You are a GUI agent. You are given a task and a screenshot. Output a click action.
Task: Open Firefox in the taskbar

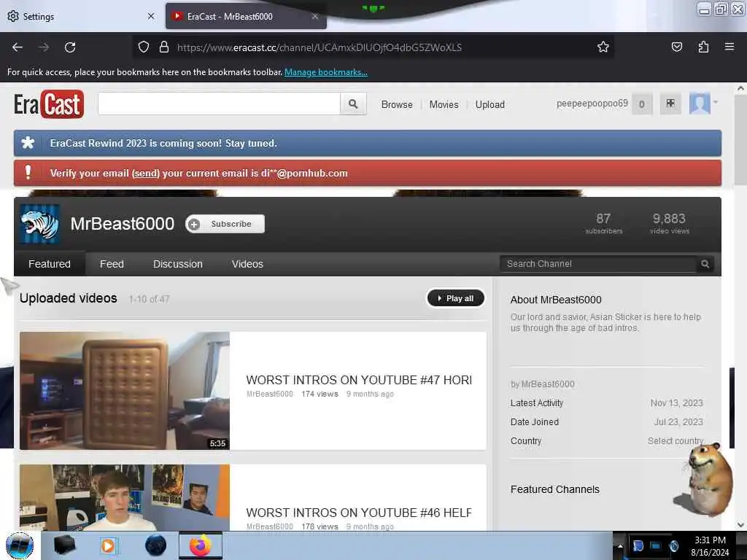(x=201, y=545)
